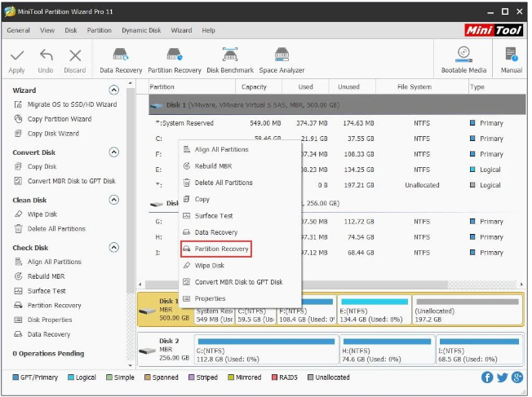
Task: Open the Wizard menu
Action: pos(181,30)
